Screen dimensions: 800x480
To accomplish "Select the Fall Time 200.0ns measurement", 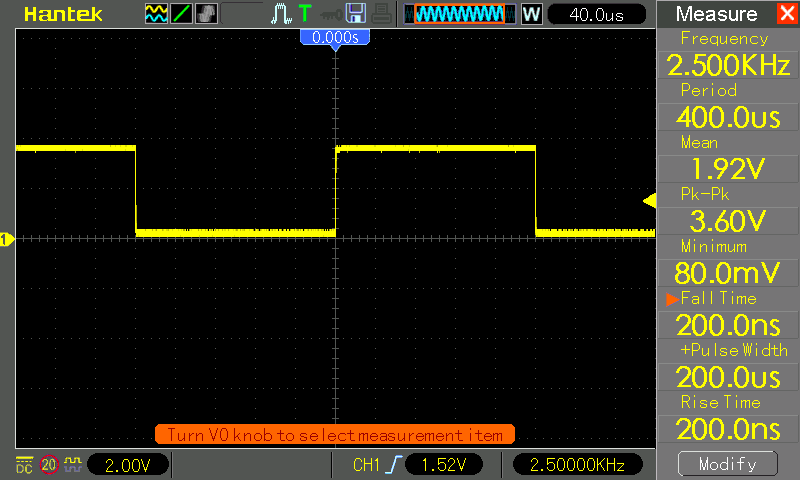I will click(x=728, y=314).
